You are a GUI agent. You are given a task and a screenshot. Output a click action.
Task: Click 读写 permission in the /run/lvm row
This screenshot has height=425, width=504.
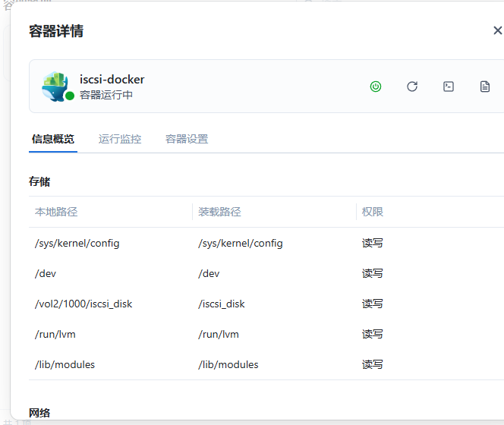point(373,335)
